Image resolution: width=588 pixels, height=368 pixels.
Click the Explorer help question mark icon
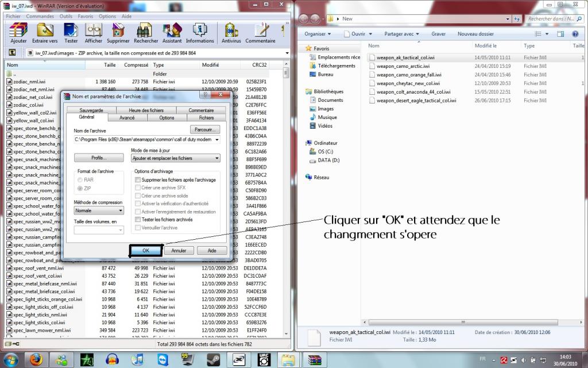[575, 34]
